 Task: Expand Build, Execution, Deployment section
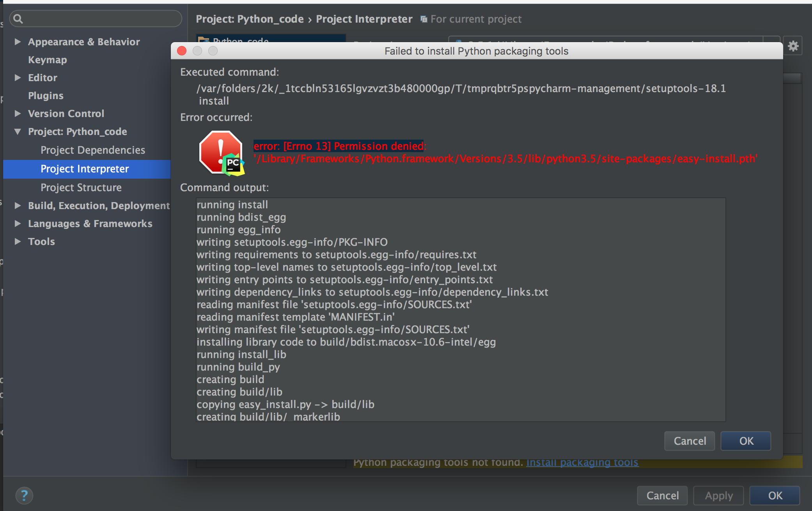(x=18, y=206)
